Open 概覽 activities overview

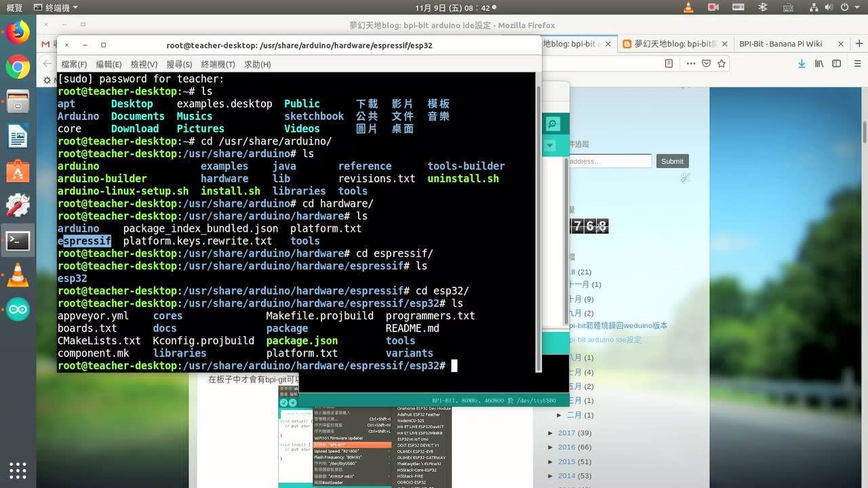(x=14, y=7)
